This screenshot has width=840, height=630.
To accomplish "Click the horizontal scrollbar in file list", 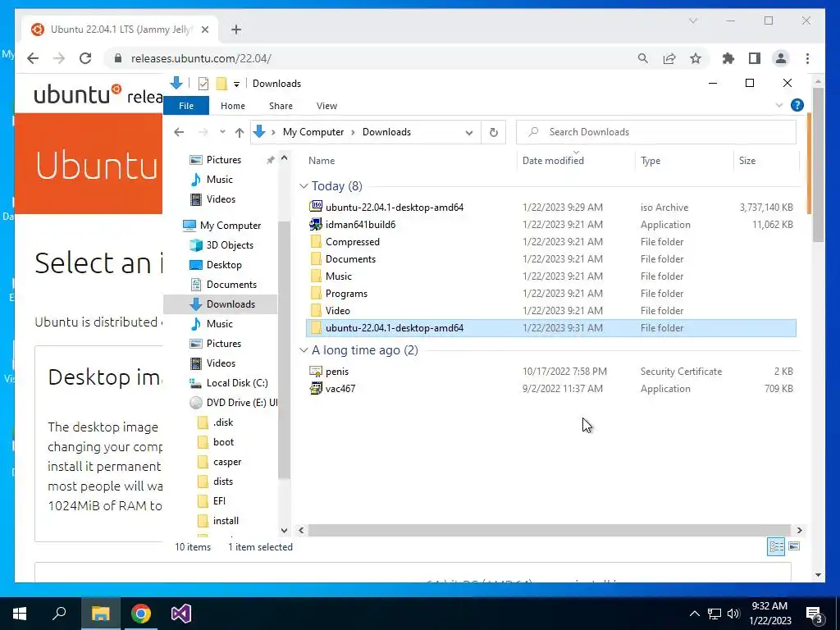I will (x=550, y=530).
